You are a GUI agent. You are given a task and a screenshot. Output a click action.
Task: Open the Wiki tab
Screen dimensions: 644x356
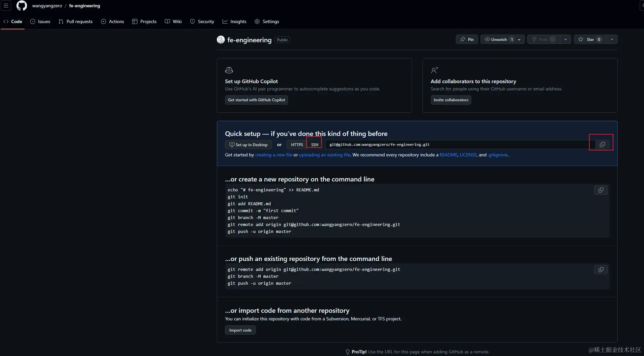click(x=173, y=21)
